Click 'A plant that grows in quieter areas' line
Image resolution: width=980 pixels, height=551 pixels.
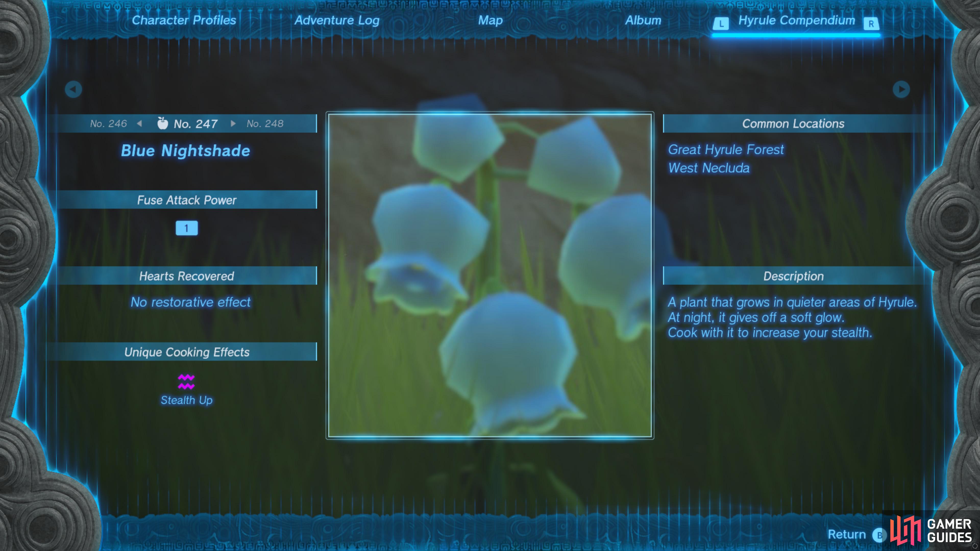pos(792,302)
